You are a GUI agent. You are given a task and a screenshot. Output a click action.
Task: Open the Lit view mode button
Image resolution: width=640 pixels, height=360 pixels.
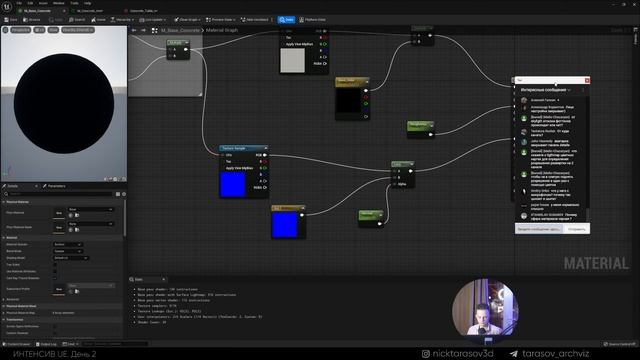point(39,30)
